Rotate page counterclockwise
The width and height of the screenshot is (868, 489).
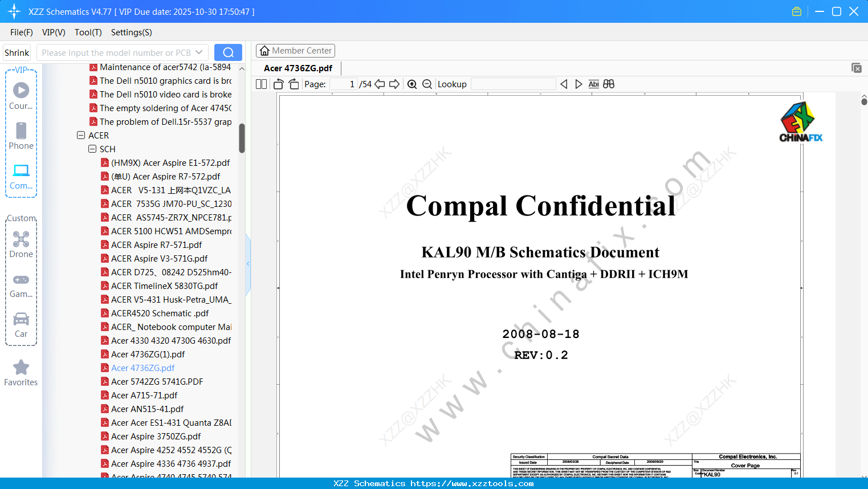click(x=279, y=84)
